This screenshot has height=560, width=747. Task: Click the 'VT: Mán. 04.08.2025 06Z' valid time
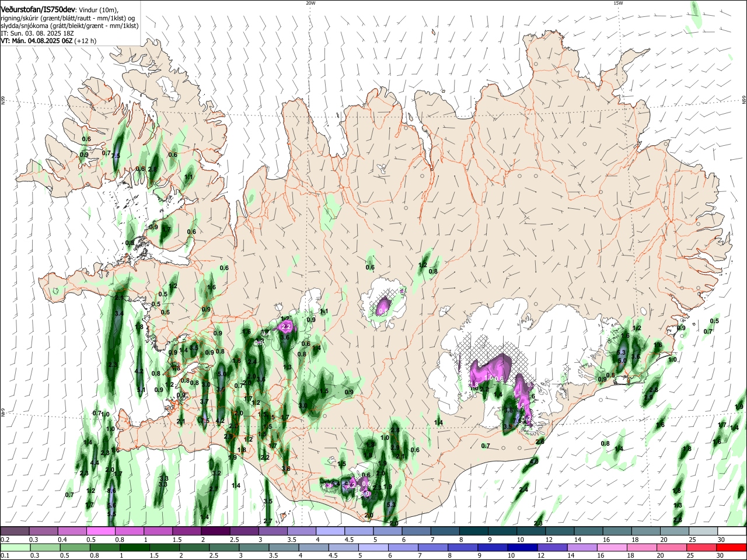36,41
